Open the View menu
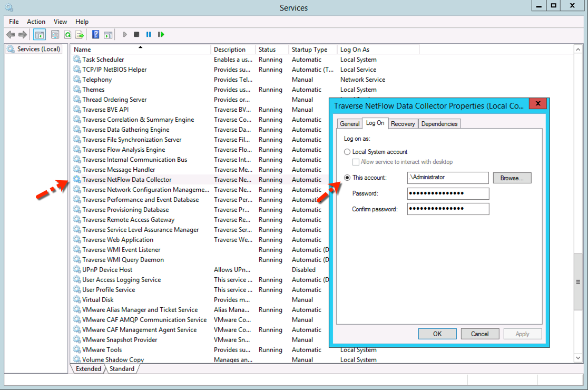The height and width of the screenshot is (390, 588). coord(60,22)
